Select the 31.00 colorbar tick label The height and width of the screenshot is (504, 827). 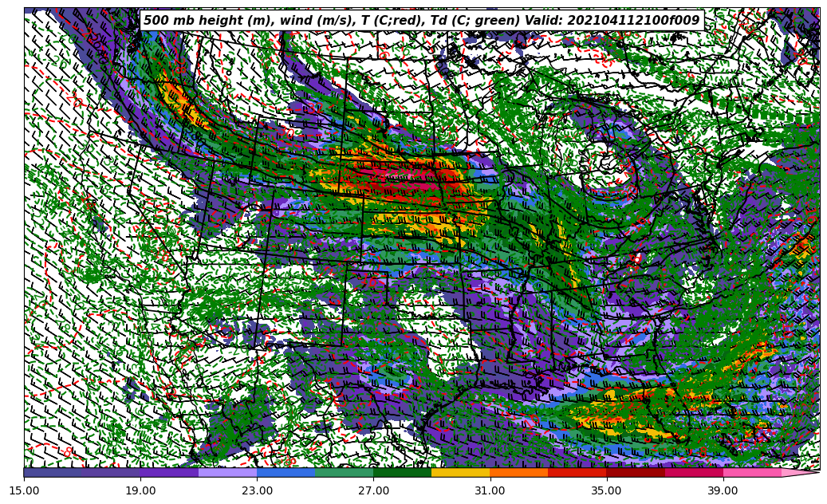coord(490,490)
